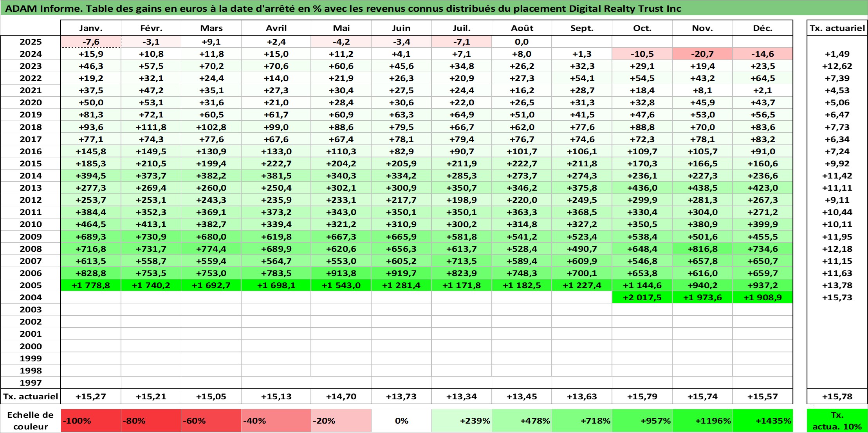The height and width of the screenshot is (433, 868).
Task: Click the +15,73 actuarial rate for 2004
Action: point(837,297)
